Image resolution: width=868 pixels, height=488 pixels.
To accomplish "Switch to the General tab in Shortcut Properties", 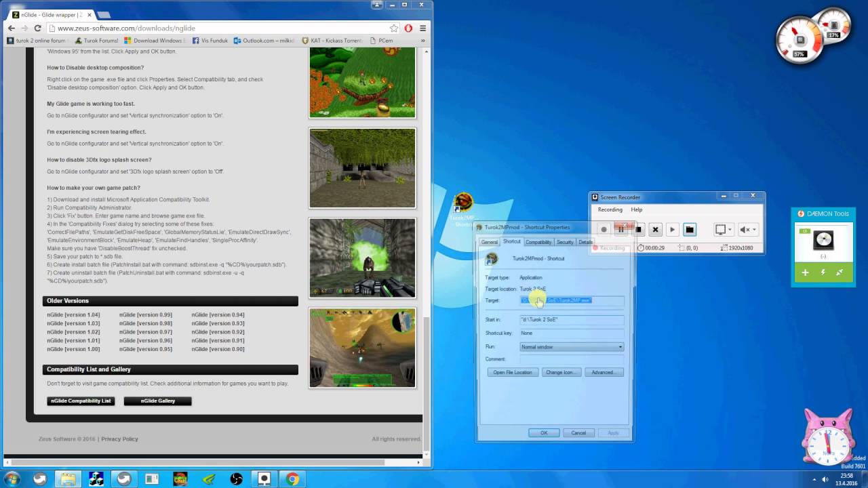I will pos(489,242).
